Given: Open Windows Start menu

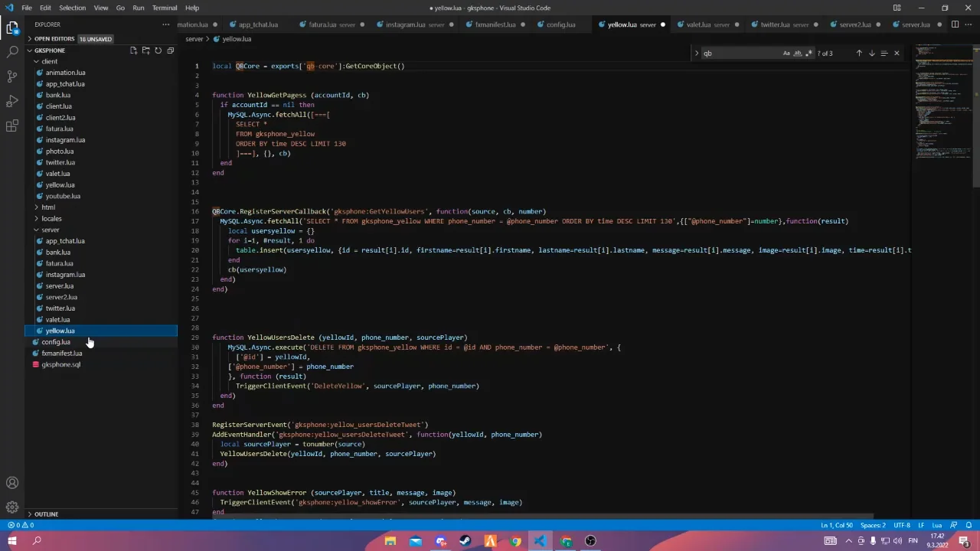Looking at the screenshot, I should pyautogui.click(x=12, y=541).
